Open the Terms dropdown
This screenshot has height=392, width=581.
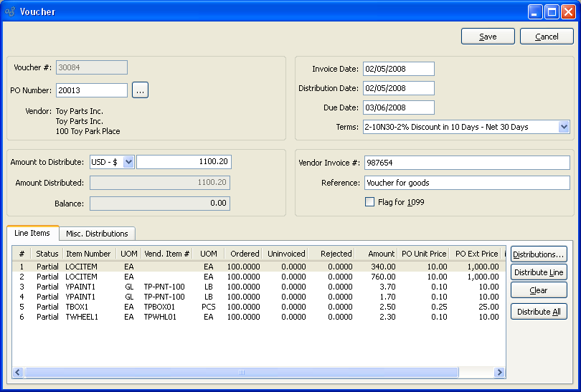pyautogui.click(x=563, y=127)
